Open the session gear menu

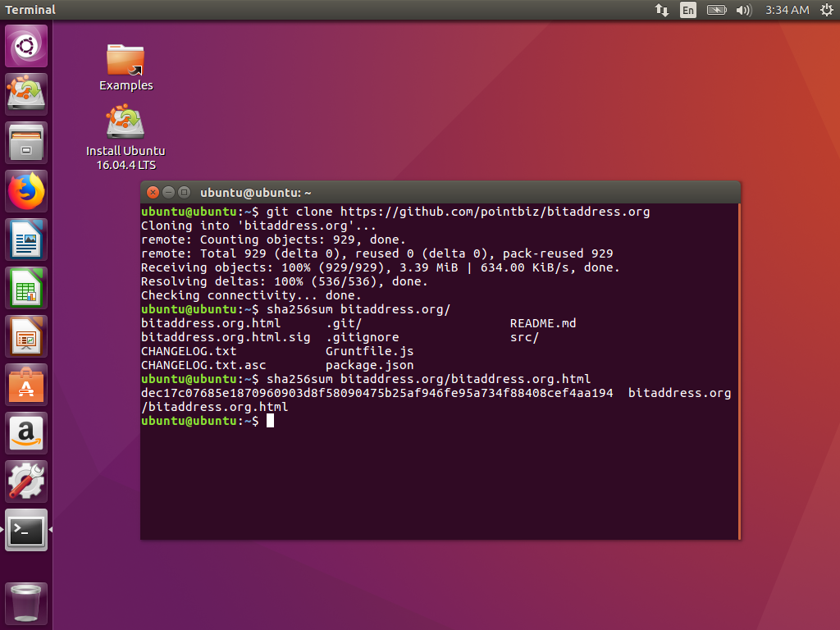click(x=826, y=10)
